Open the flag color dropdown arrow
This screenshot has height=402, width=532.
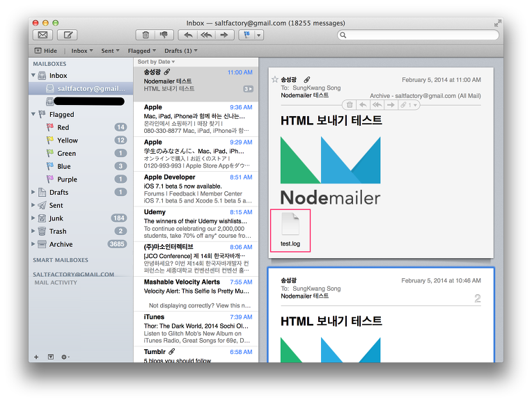(259, 35)
